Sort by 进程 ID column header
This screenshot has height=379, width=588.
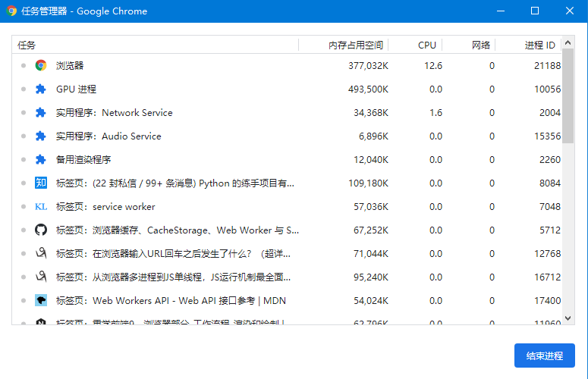(539, 45)
